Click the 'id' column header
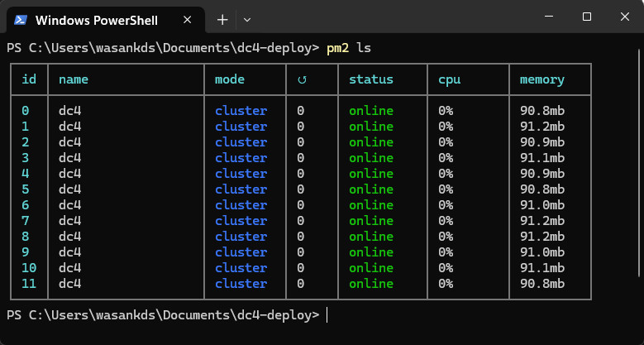 pos(29,79)
